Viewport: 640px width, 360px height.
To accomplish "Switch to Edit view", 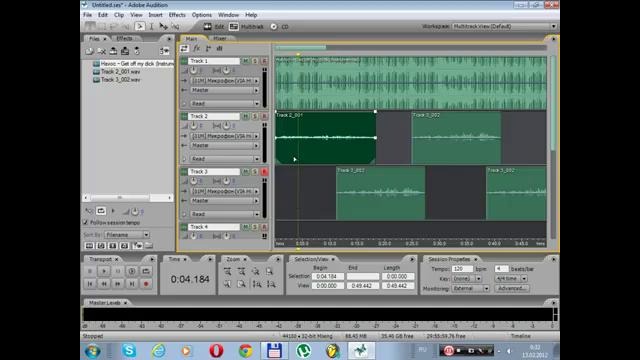I will (x=214, y=27).
